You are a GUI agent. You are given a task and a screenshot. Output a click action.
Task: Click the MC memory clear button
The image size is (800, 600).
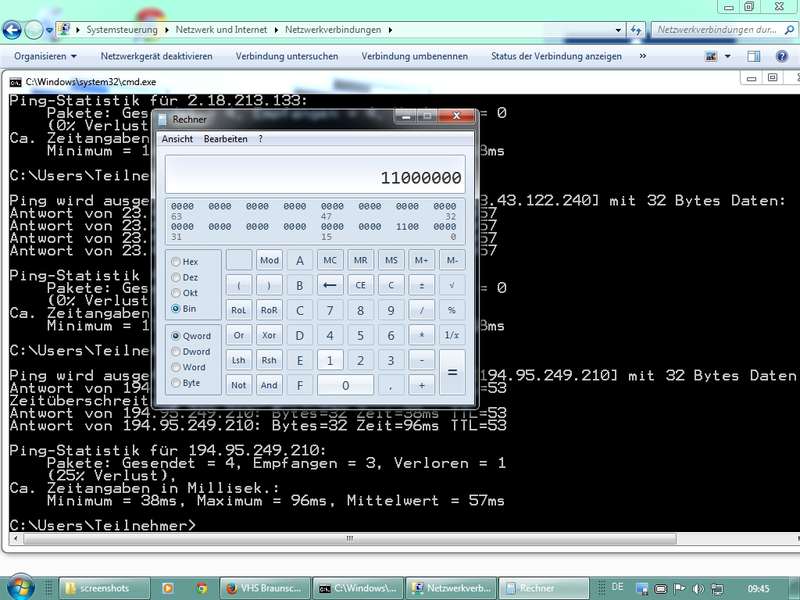[330, 260]
